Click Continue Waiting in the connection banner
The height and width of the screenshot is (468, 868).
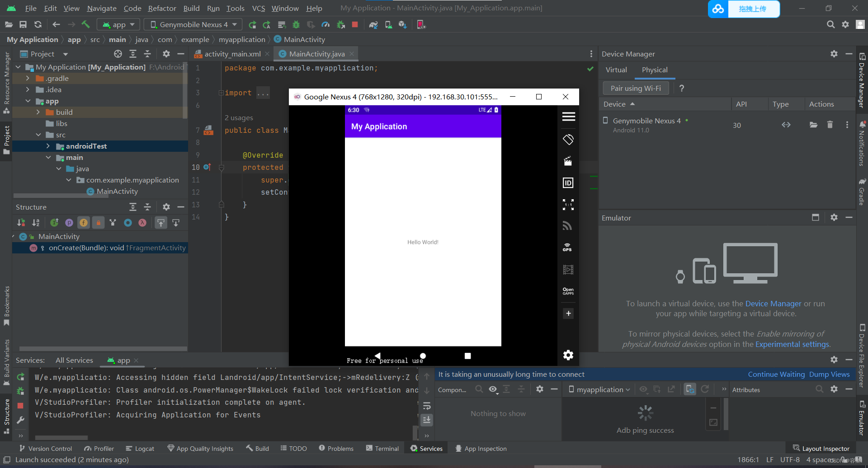coord(776,374)
